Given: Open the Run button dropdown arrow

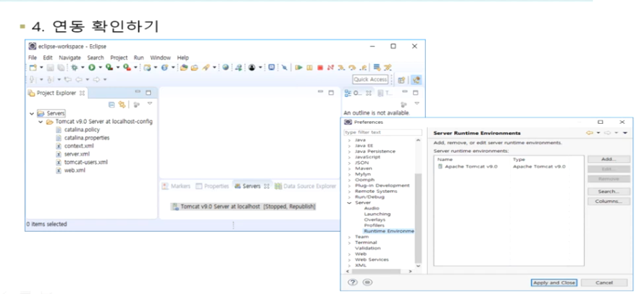Looking at the screenshot, I should click(x=100, y=68).
